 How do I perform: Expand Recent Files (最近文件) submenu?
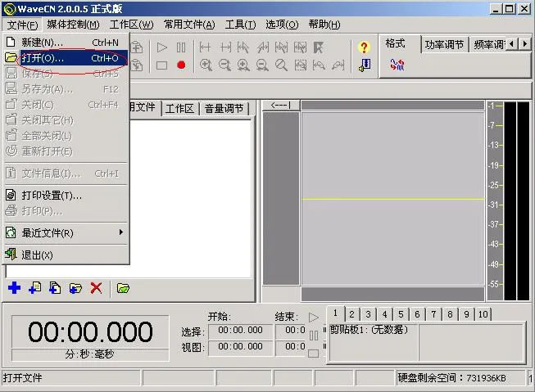click(66, 233)
